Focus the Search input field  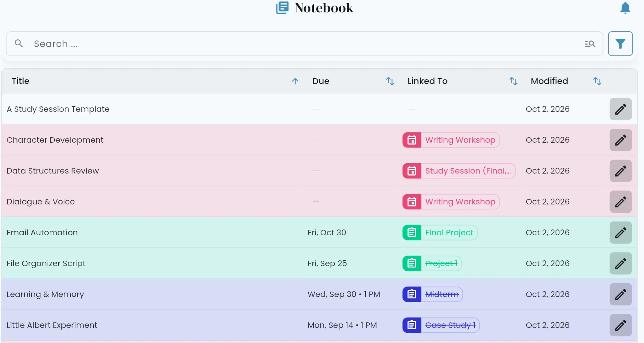pyautogui.click(x=305, y=44)
